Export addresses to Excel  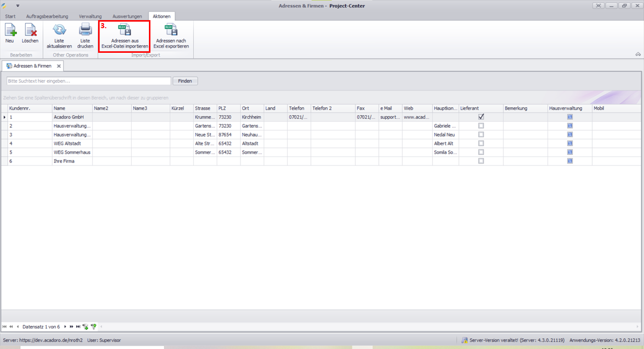tap(171, 35)
